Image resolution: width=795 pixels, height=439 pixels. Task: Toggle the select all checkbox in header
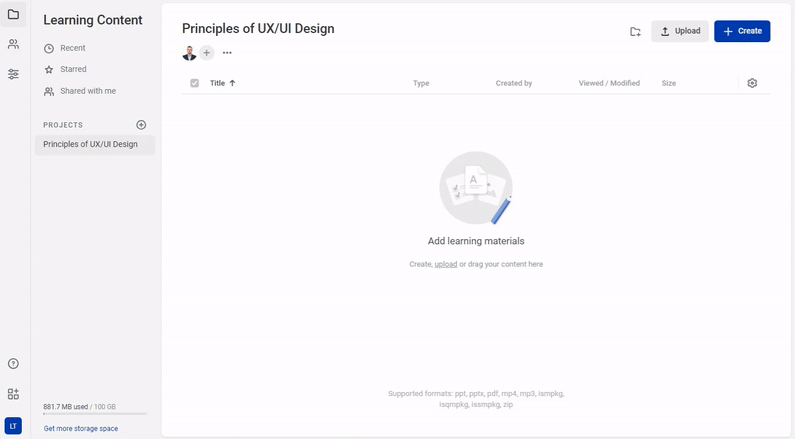(x=195, y=83)
